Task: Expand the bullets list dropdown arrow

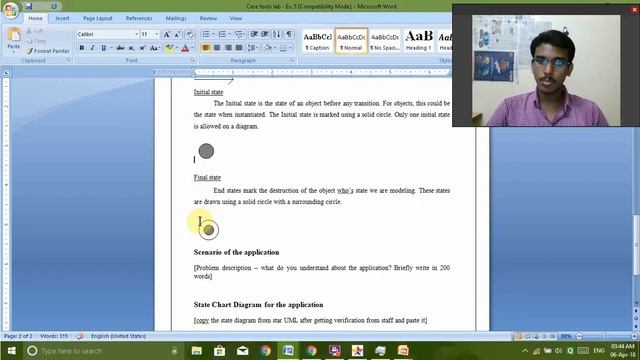Action: [x=213, y=34]
